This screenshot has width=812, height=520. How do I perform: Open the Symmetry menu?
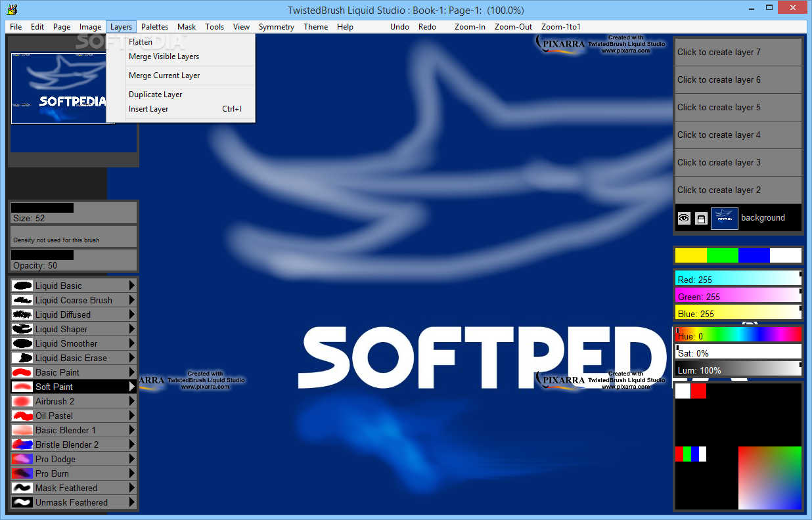coord(277,27)
